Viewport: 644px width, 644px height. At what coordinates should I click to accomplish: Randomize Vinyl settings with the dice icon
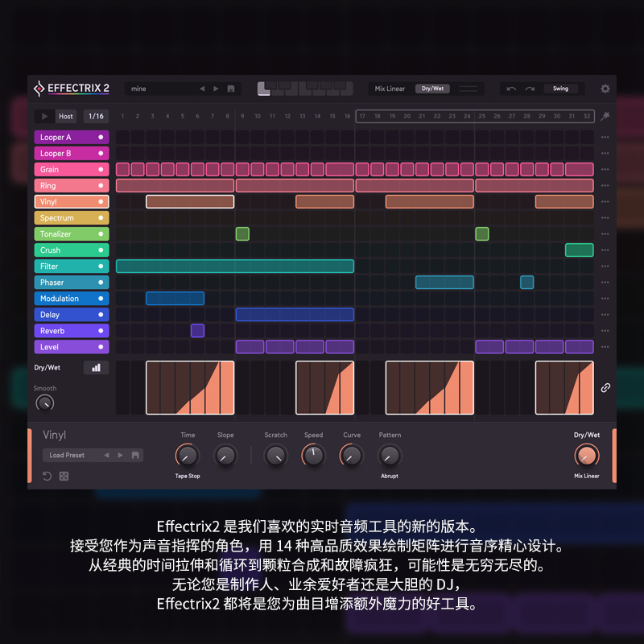point(64,476)
